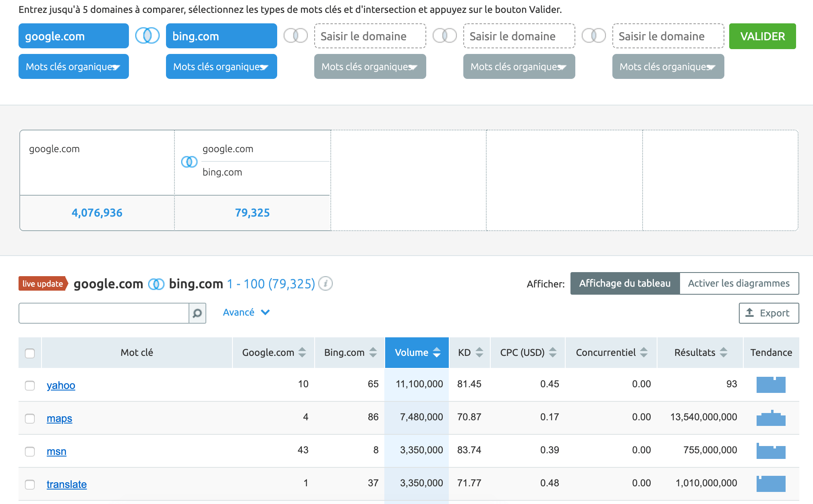Open the Mots clés organiques dropdown under google.com
813x504 pixels.
(73, 66)
